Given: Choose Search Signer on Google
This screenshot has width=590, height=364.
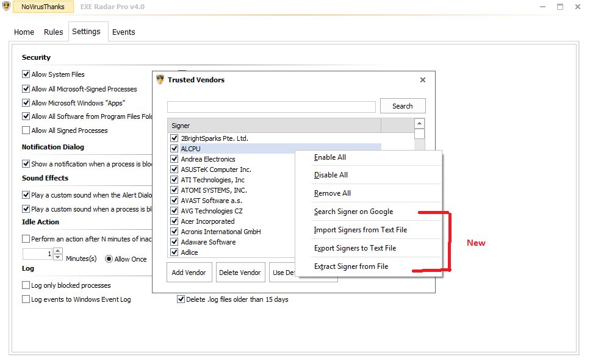Looking at the screenshot, I should point(353,212).
